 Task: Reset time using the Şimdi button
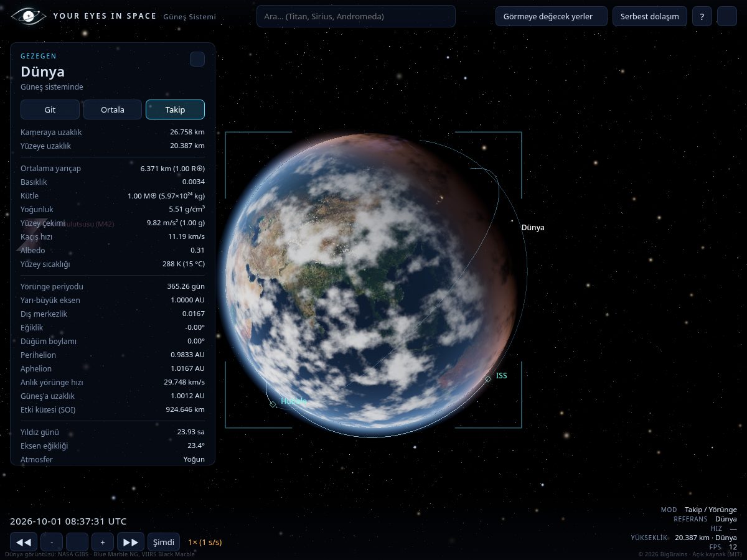[164, 542]
